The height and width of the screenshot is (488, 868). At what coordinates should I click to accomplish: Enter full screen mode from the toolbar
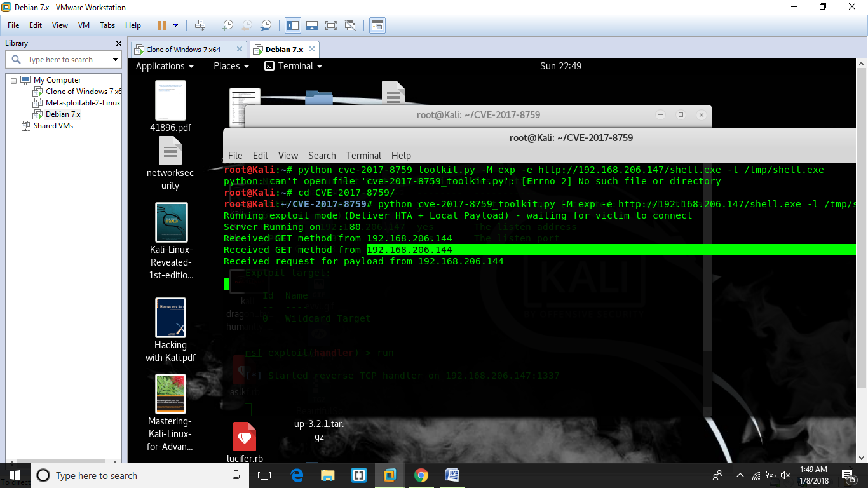331,25
